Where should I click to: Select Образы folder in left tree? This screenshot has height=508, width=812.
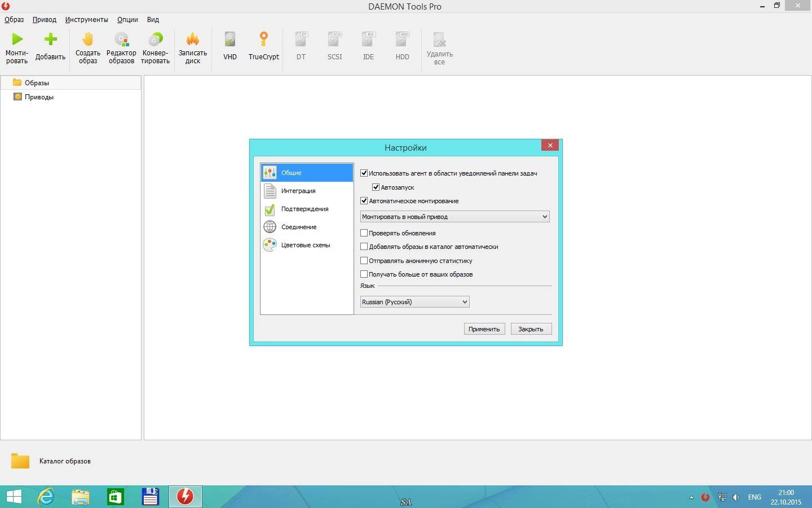click(70, 82)
